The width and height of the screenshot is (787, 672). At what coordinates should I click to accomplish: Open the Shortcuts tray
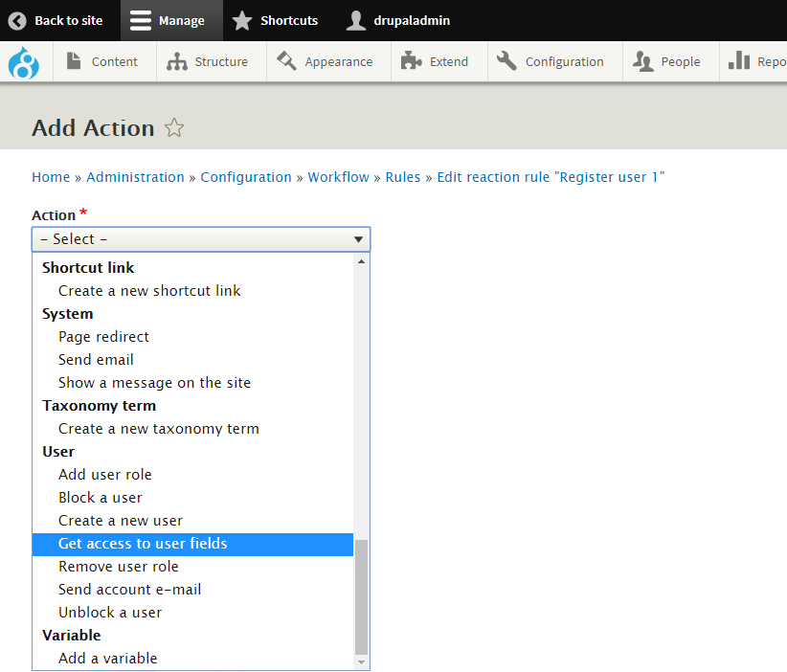pos(276,20)
